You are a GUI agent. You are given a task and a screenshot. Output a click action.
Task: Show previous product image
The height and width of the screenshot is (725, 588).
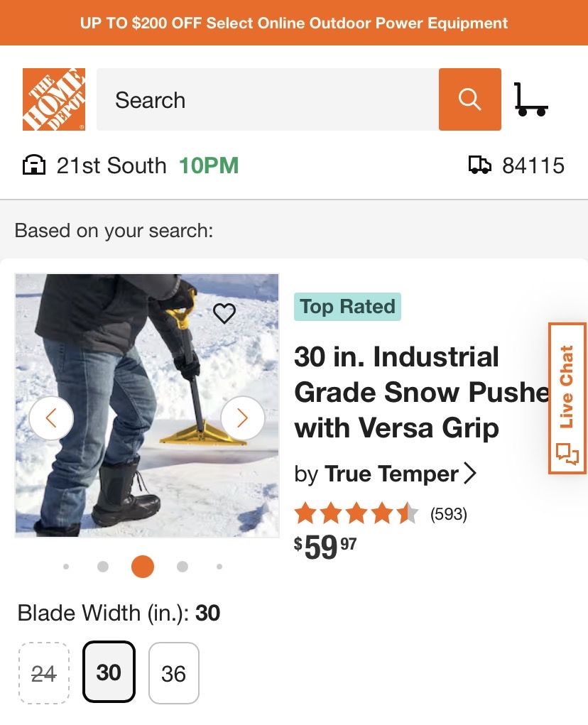pos(51,418)
